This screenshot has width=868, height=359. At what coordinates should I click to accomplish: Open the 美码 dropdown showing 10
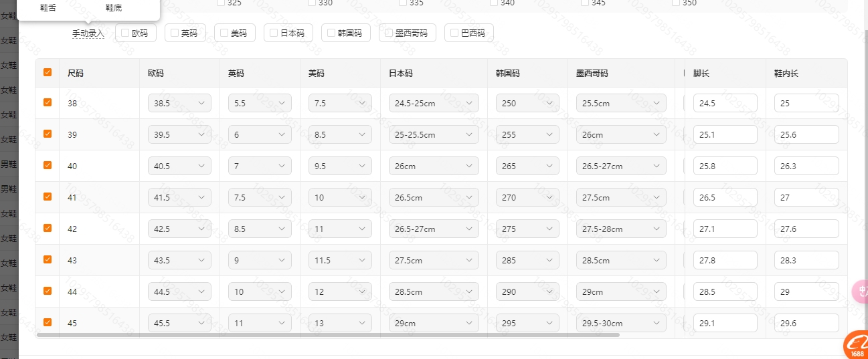click(x=340, y=197)
